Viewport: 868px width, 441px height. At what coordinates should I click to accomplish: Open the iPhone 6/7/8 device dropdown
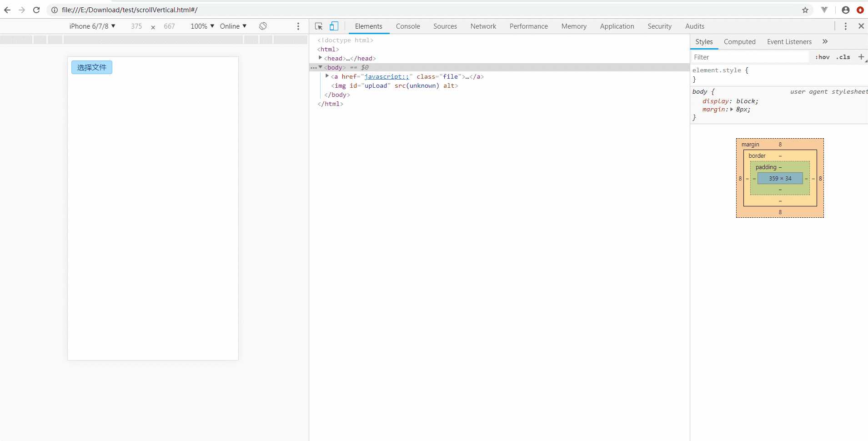coord(92,26)
